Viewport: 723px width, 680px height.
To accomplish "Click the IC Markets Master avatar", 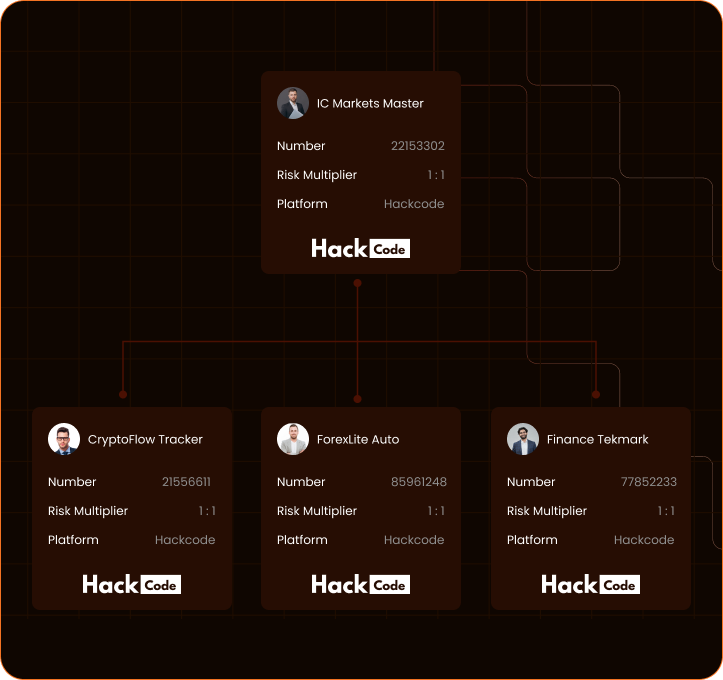I will [x=293, y=103].
